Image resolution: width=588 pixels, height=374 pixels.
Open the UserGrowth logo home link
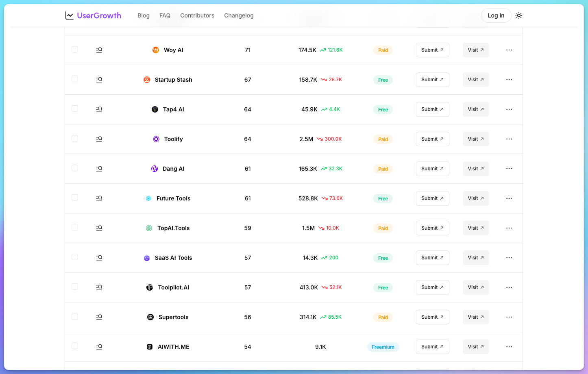pos(93,15)
